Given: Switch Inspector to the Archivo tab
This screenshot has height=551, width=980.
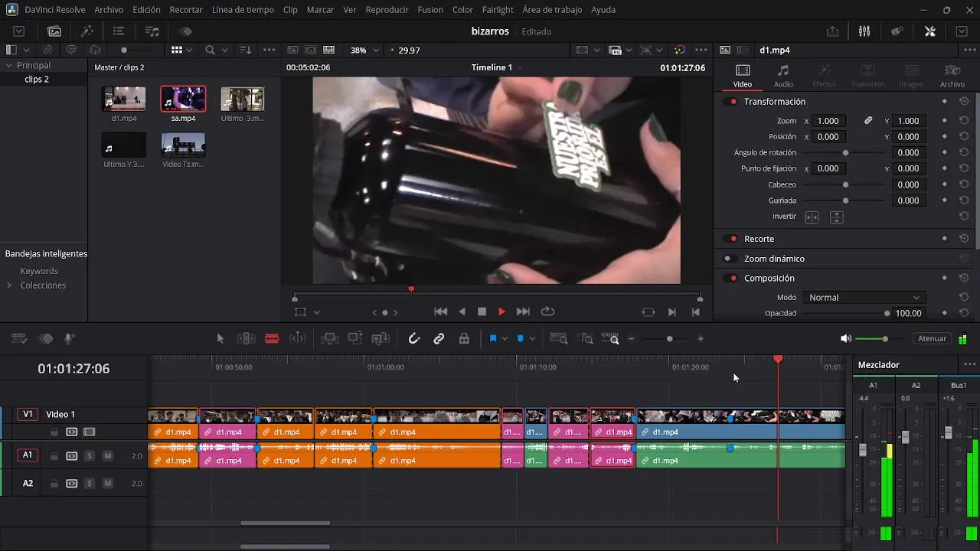Looking at the screenshot, I should 952,76.
